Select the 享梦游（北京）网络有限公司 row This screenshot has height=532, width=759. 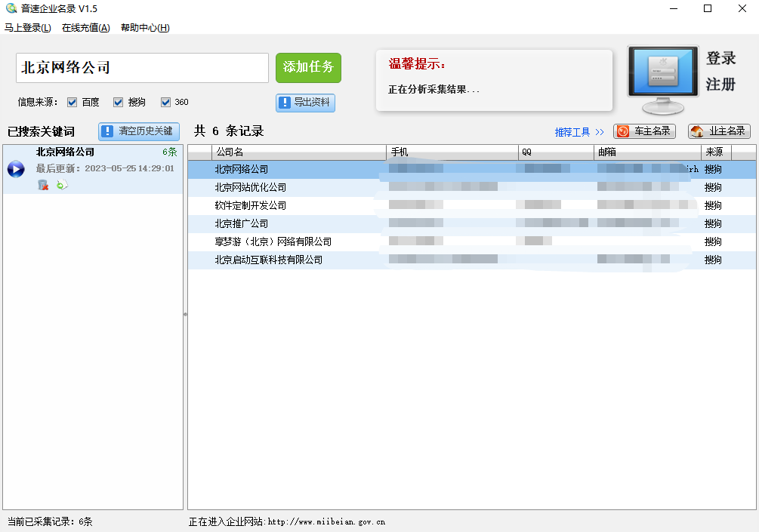pos(472,241)
